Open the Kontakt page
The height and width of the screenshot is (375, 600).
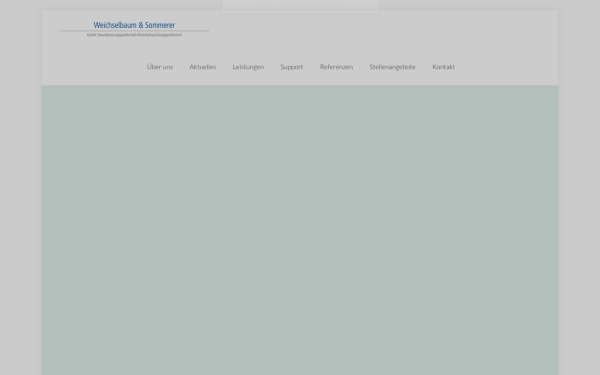click(x=443, y=67)
